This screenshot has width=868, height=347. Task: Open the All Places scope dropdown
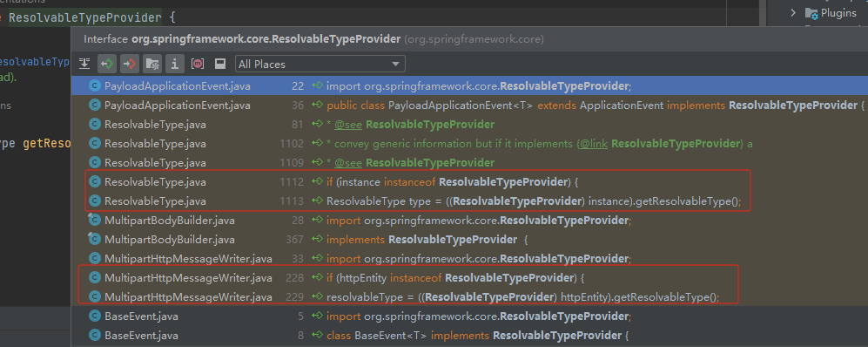tap(320, 65)
